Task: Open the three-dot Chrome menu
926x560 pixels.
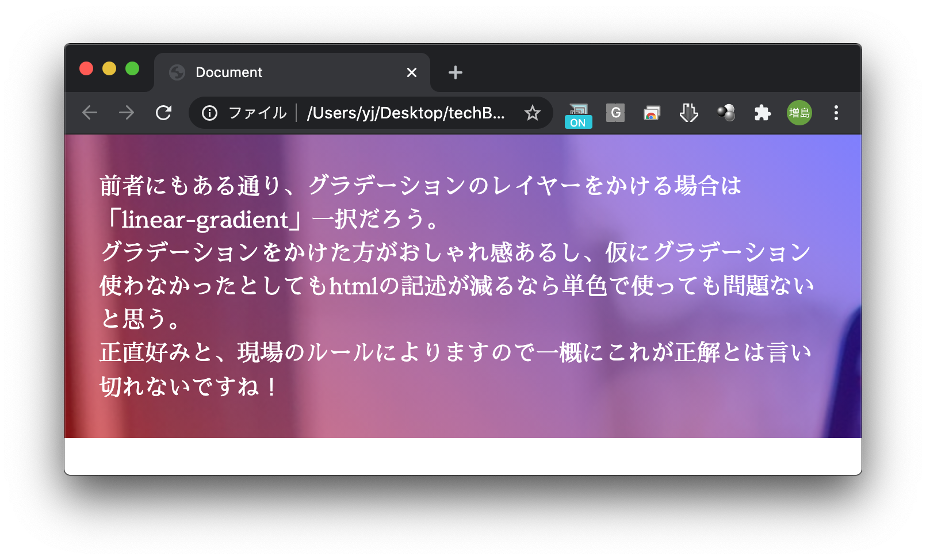Action: 835,113
